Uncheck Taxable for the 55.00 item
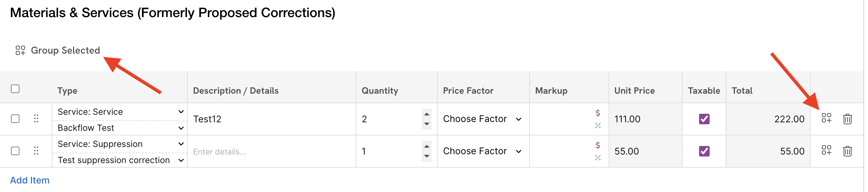Viewport: 868px width, 192px height. 704,151
